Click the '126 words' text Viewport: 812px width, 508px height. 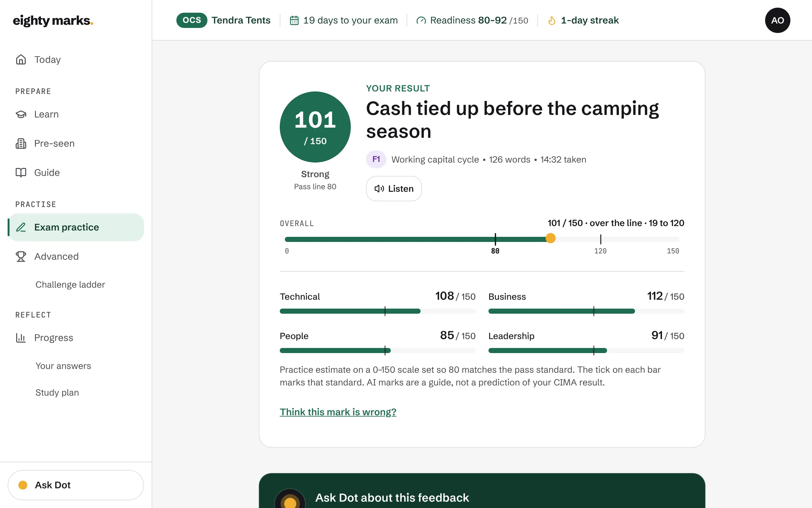coord(509,159)
